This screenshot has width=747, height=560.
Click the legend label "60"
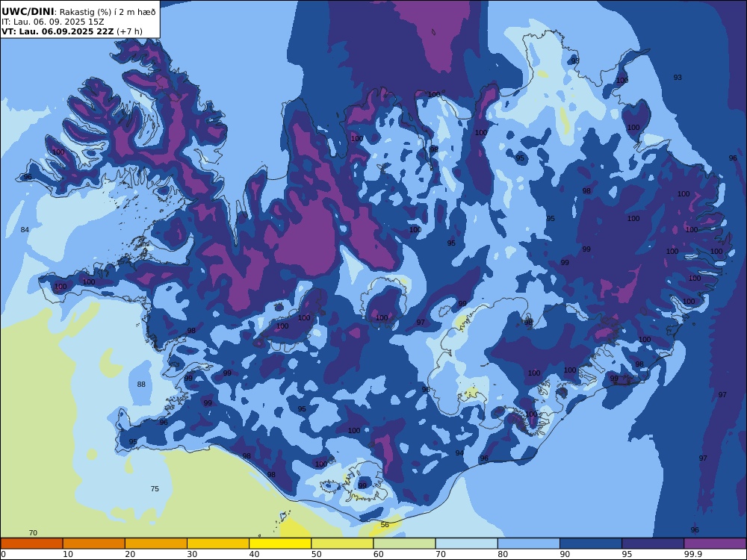379,554
